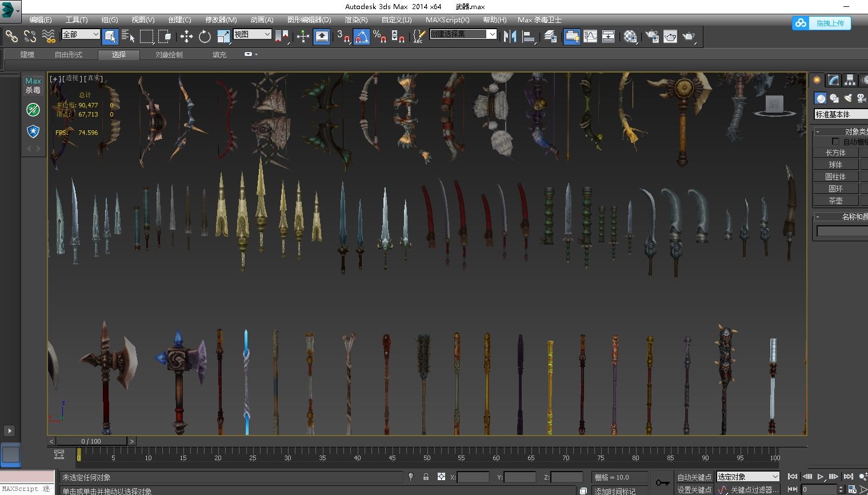Screen dimensions: 868x495
Task: Toggle Keyboard Shortcut Override button
Action: (322, 37)
